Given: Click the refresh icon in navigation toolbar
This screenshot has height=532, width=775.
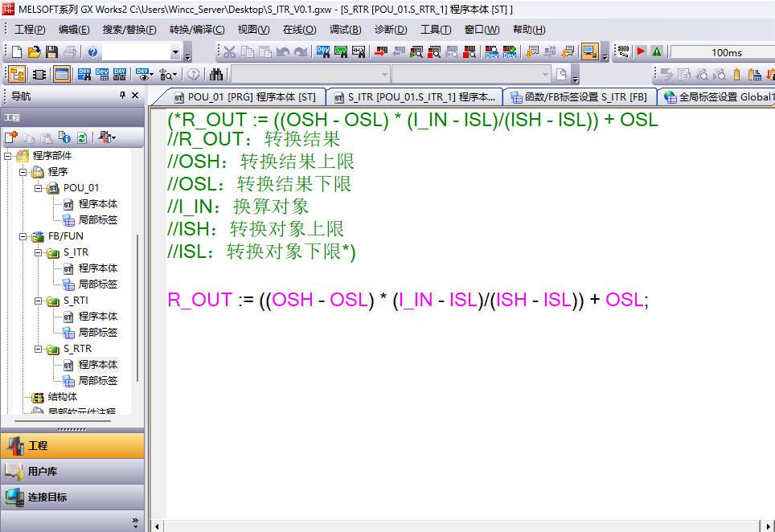Looking at the screenshot, I should (x=82, y=137).
